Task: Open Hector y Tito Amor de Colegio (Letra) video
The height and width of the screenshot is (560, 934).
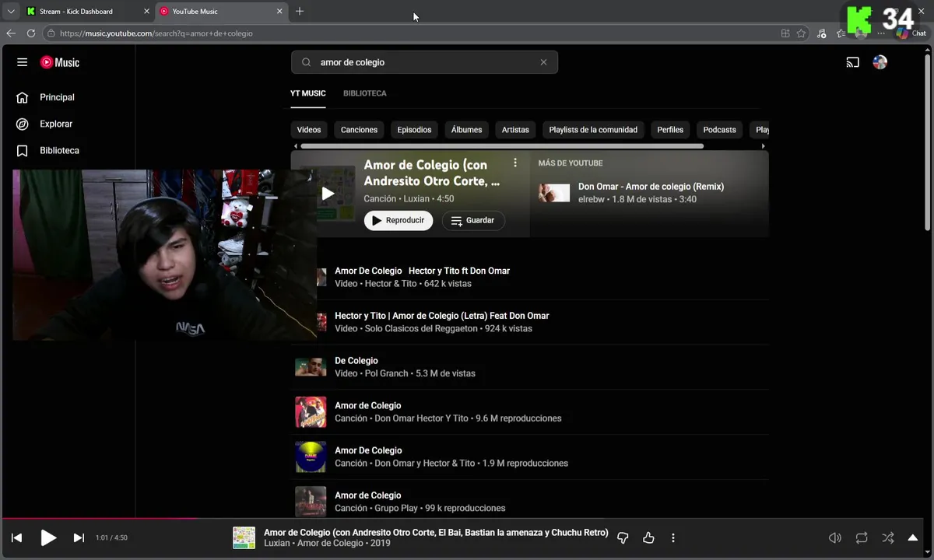Action: (442, 316)
